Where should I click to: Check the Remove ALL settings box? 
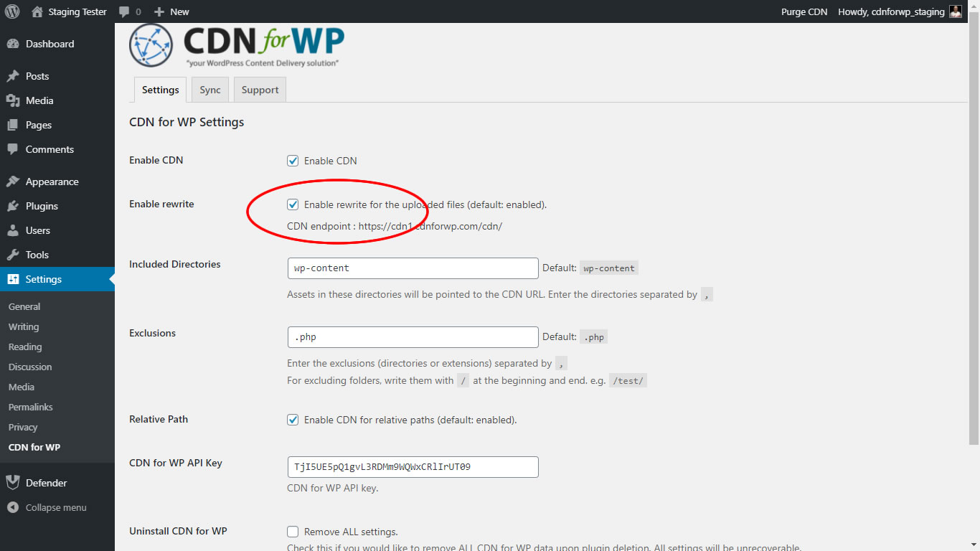[293, 532]
